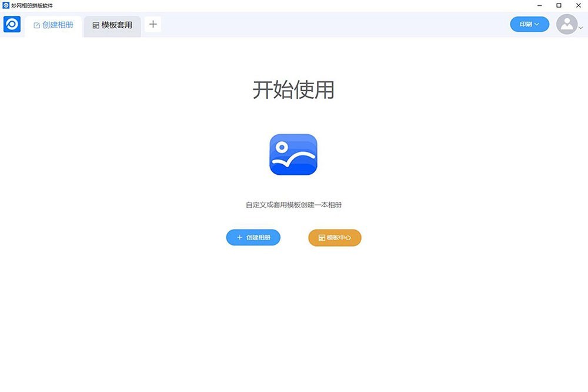The image size is (588, 392).
Task: Maximize the application window
Action: click(559, 5)
